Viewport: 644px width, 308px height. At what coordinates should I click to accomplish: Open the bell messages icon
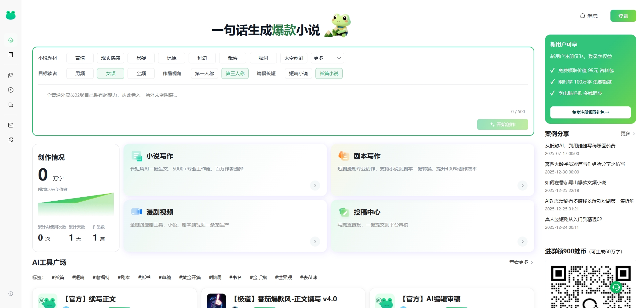tap(582, 16)
